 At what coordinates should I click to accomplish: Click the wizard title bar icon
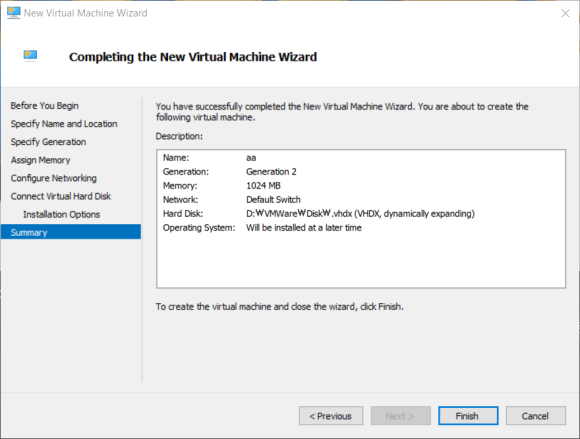pos(14,13)
